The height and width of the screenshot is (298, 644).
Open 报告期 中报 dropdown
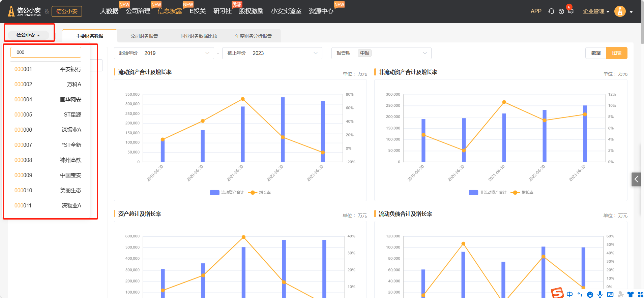[381, 53]
